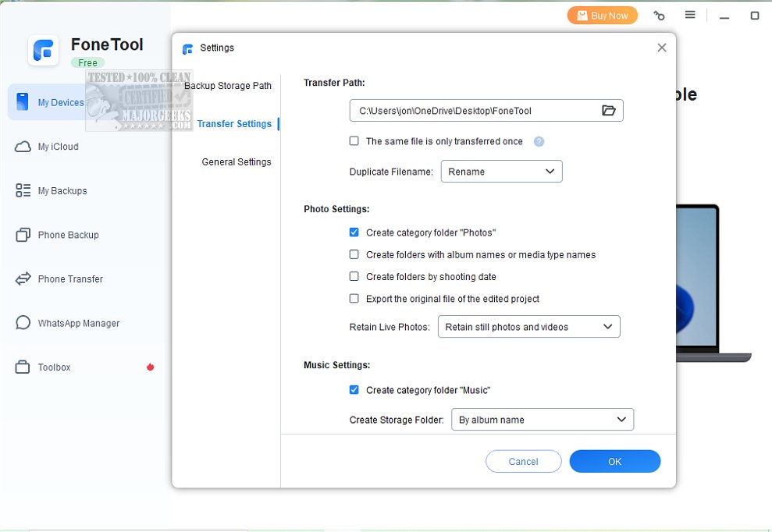The image size is (772, 532).
Task: Maximize the FoneTool window
Action: point(754,16)
